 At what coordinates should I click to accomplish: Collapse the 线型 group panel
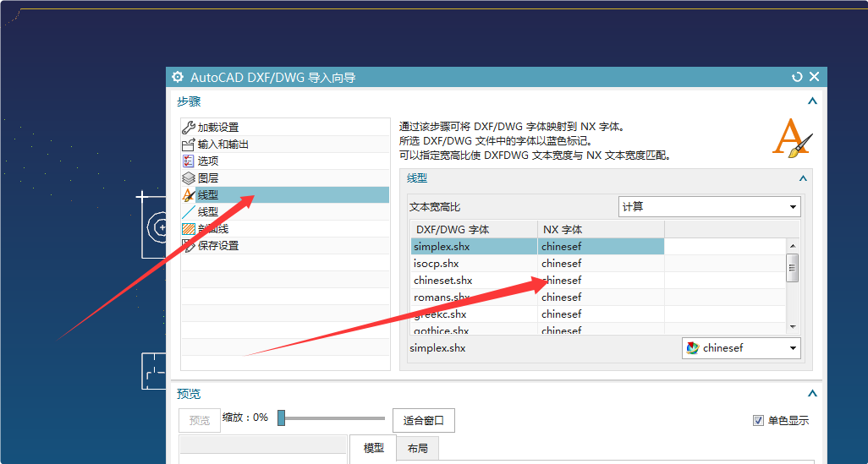point(803,178)
